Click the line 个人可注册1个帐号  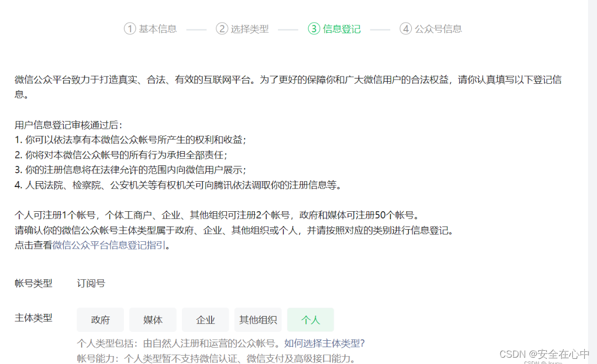coord(217,215)
